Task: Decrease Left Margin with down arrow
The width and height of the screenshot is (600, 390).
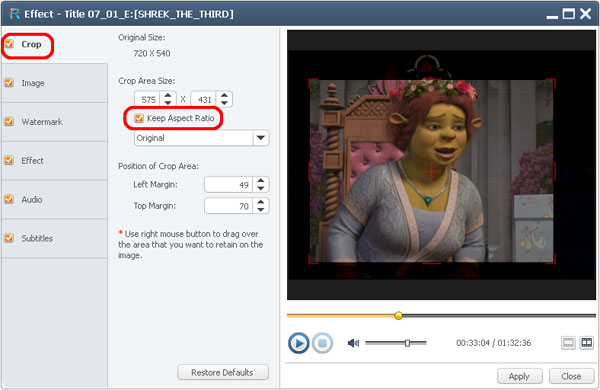Action: coord(261,188)
